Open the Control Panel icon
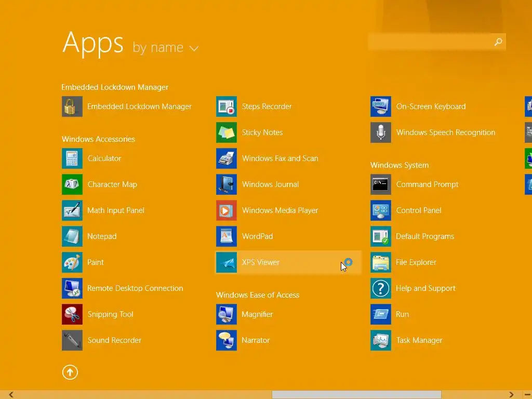The height and width of the screenshot is (399, 532). coord(381,210)
